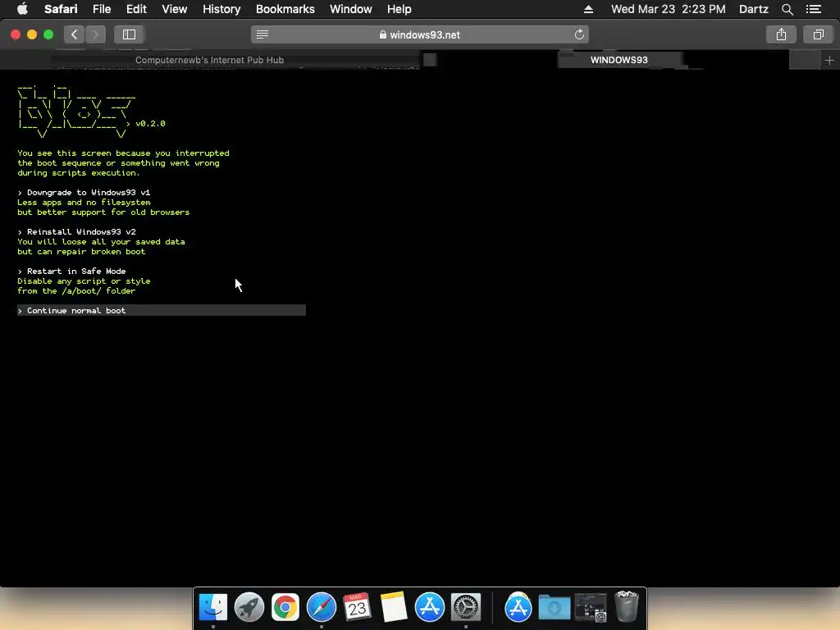
Task: Open the Bookmarks menu
Action: click(285, 9)
